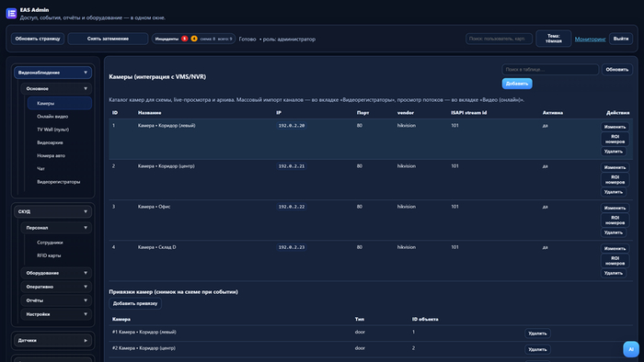Image resolution: width=644 pixels, height=362 pixels.
Task: Open ROI номеров for camera 192.0.2.21
Action: click(615, 179)
